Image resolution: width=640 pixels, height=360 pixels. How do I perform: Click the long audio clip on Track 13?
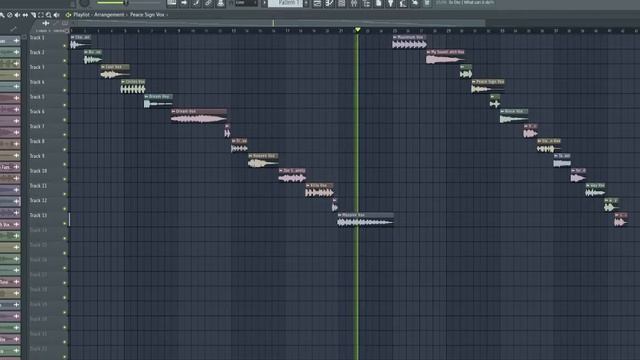point(365,219)
